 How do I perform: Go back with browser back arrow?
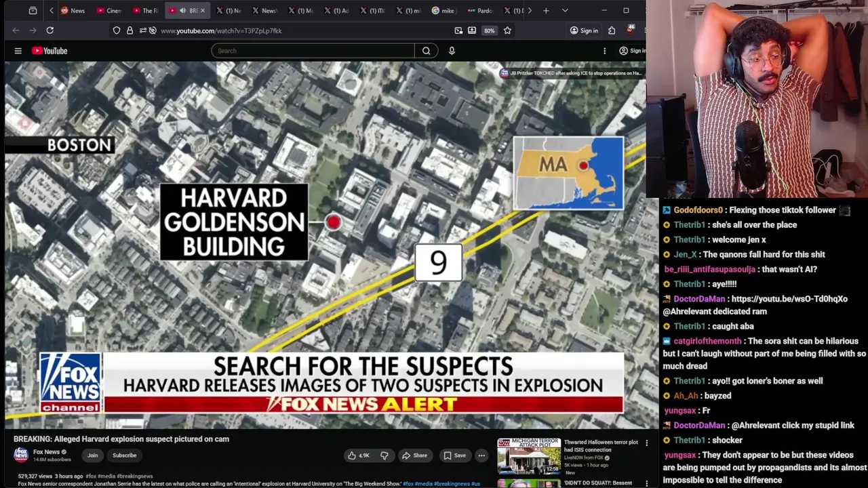click(x=16, y=30)
